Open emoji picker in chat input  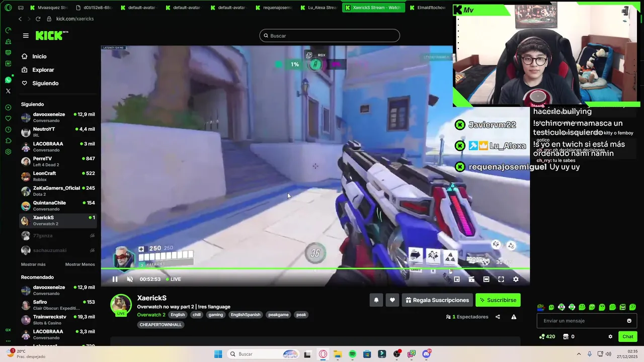pyautogui.click(x=629, y=321)
